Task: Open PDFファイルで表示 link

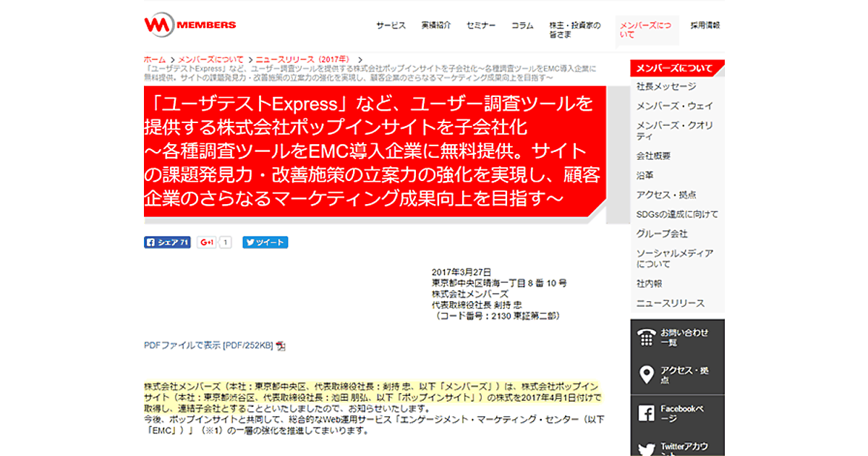Action: tap(209, 346)
